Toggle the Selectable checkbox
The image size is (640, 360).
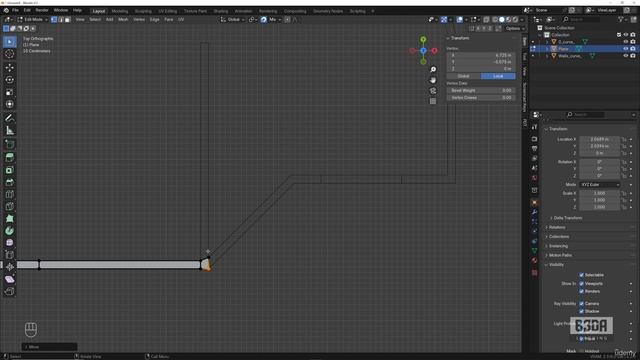coord(582,275)
